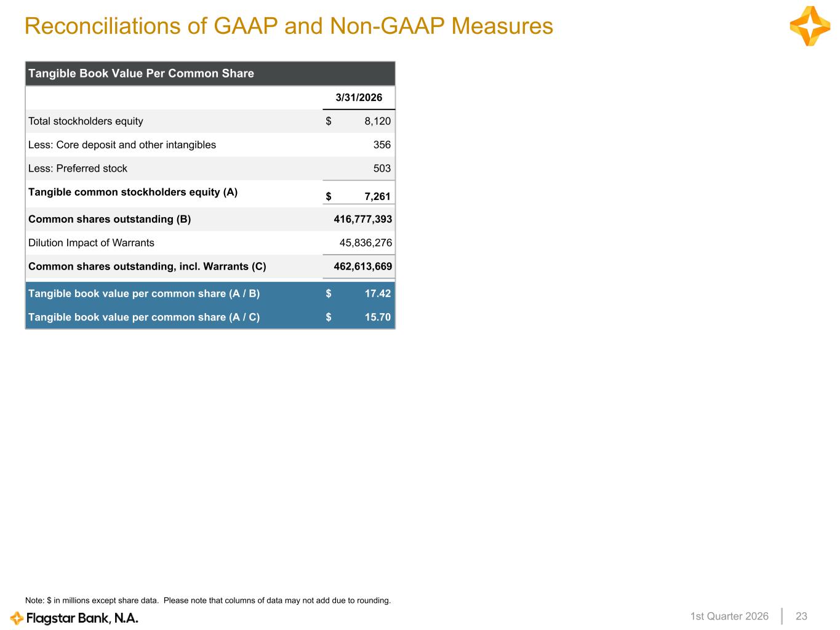Select the 356 intangibles value

coord(382,145)
